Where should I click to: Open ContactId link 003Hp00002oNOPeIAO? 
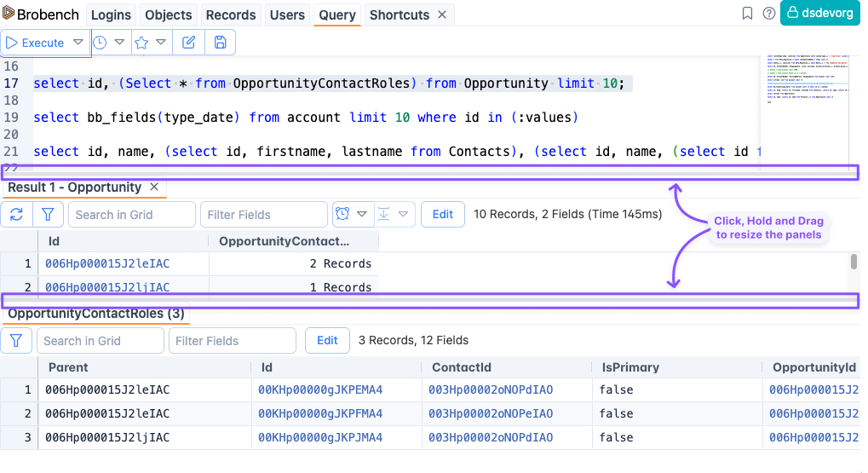491,413
